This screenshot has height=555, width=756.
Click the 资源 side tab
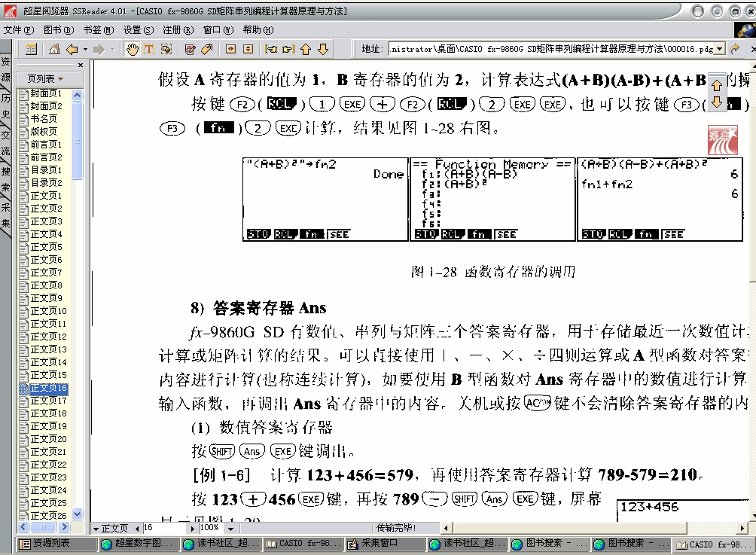click(x=5, y=69)
